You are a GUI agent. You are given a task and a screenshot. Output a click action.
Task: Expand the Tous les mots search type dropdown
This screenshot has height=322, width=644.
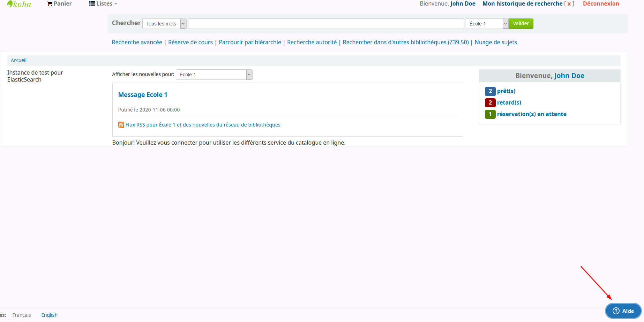[164, 24]
